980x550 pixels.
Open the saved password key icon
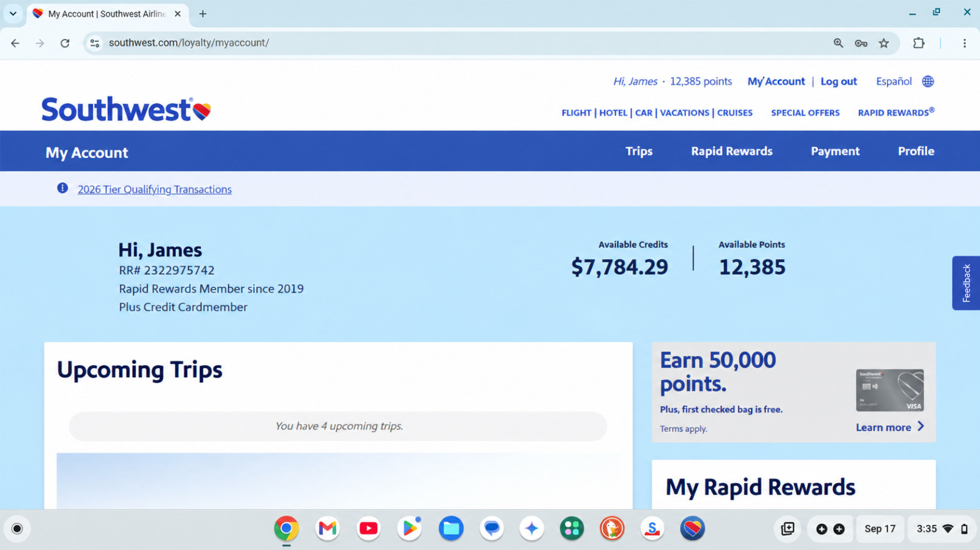[x=861, y=43]
